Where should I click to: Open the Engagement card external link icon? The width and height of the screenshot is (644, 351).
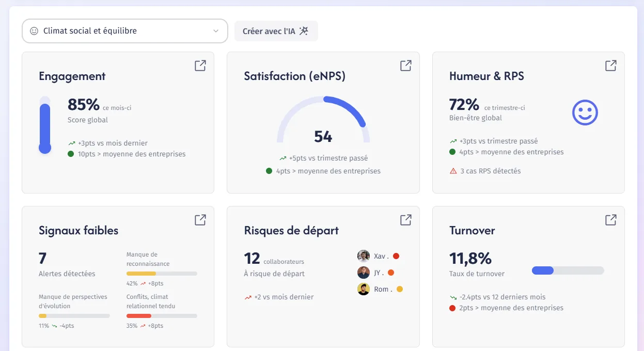pos(200,66)
